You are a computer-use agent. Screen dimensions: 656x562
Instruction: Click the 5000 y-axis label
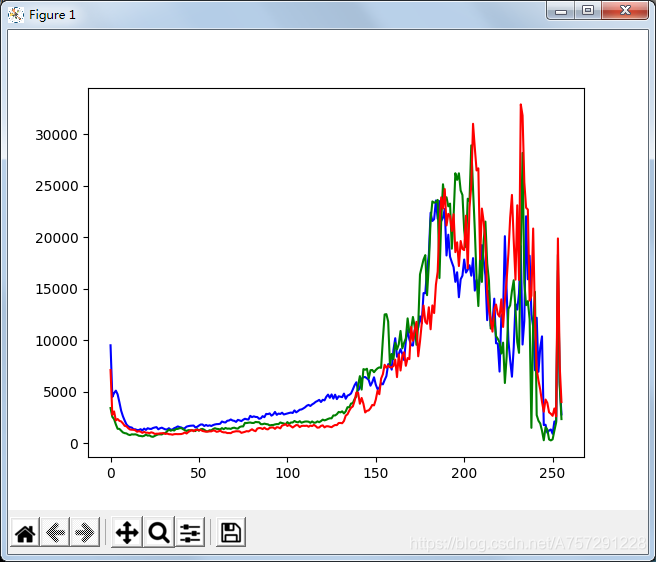coord(61,392)
